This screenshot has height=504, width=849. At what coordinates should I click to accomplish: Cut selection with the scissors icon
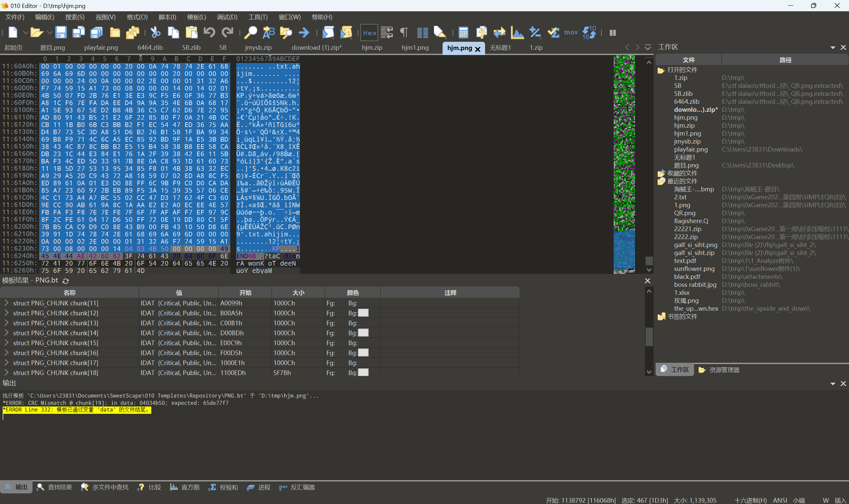[x=156, y=32]
